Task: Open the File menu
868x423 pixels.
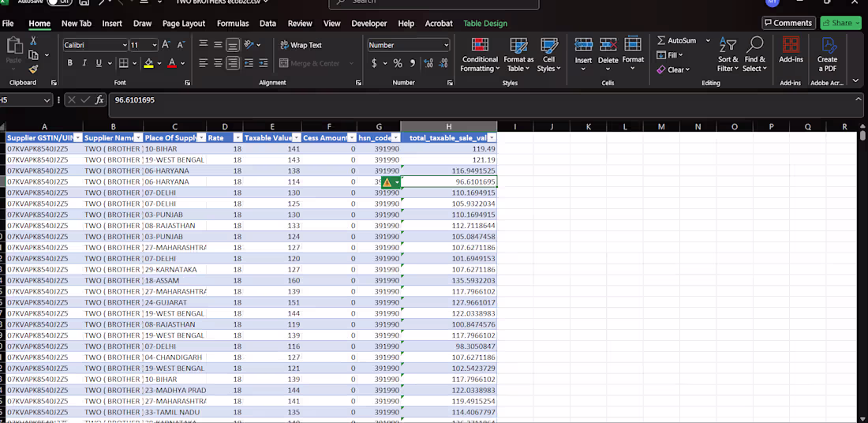Action: (x=8, y=23)
